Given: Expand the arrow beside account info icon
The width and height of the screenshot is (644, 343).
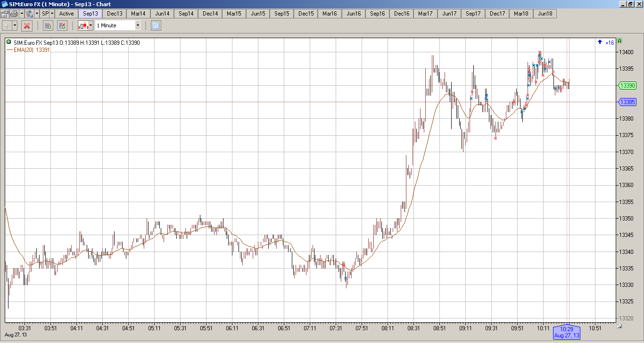Looking at the screenshot, I should click(37, 14).
